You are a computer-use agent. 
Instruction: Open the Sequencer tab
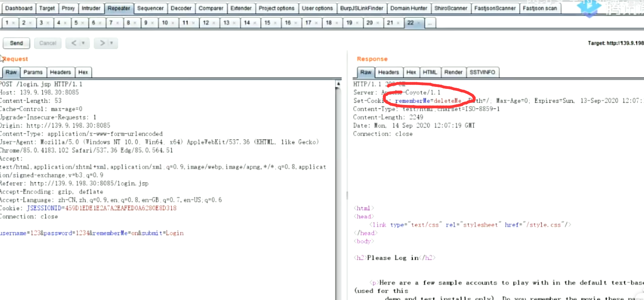pos(151,8)
